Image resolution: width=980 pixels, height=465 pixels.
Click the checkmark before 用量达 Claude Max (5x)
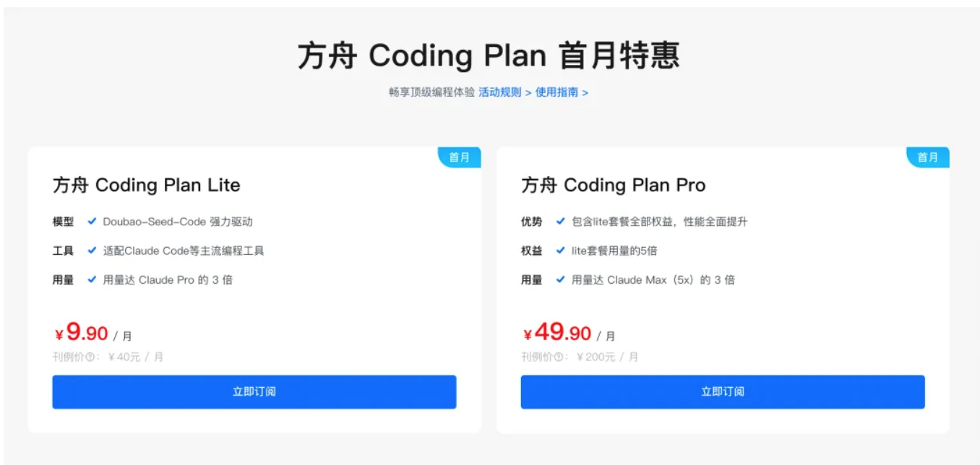pos(560,279)
